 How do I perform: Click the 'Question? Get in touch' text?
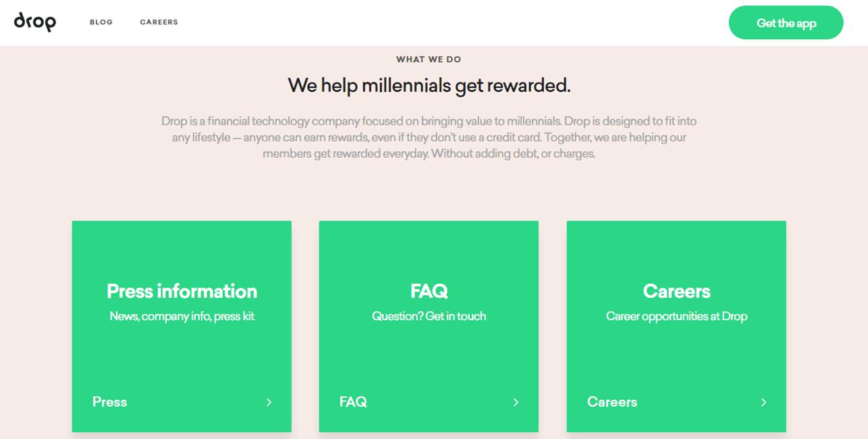[x=429, y=315]
